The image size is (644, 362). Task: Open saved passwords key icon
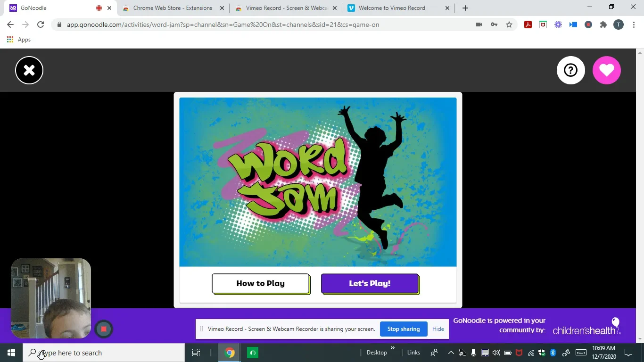point(494,25)
